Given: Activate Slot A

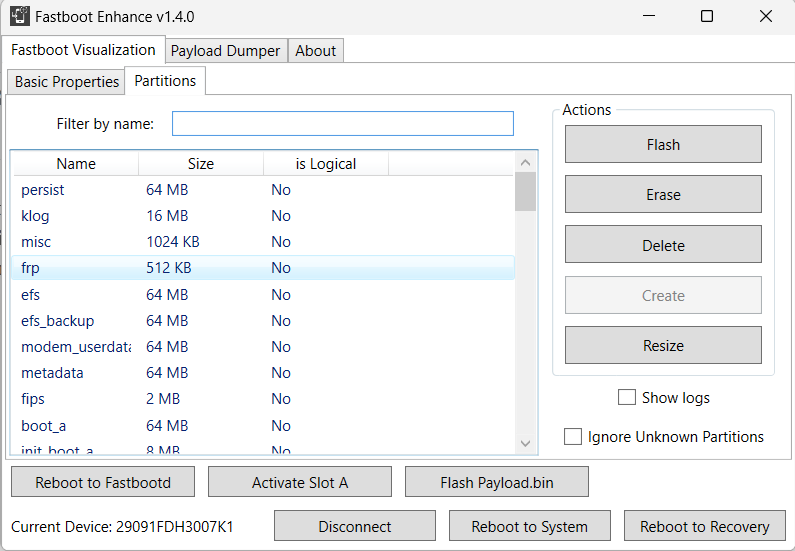Looking at the screenshot, I should 300,482.
